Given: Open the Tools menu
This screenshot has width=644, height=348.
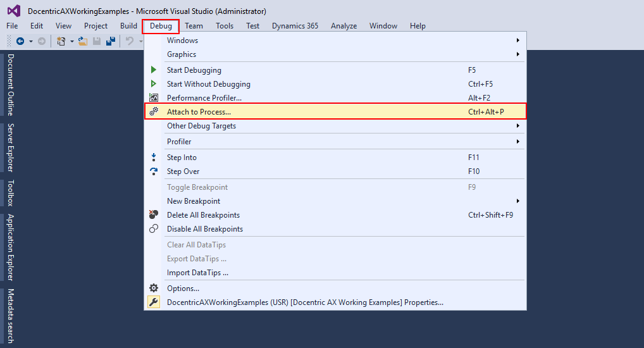Looking at the screenshot, I should click(225, 26).
